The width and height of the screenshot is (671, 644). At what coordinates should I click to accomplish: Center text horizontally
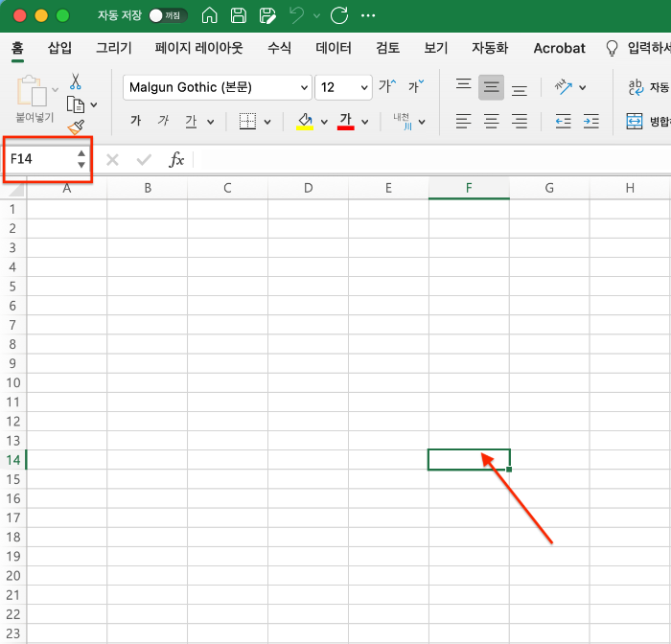point(491,122)
